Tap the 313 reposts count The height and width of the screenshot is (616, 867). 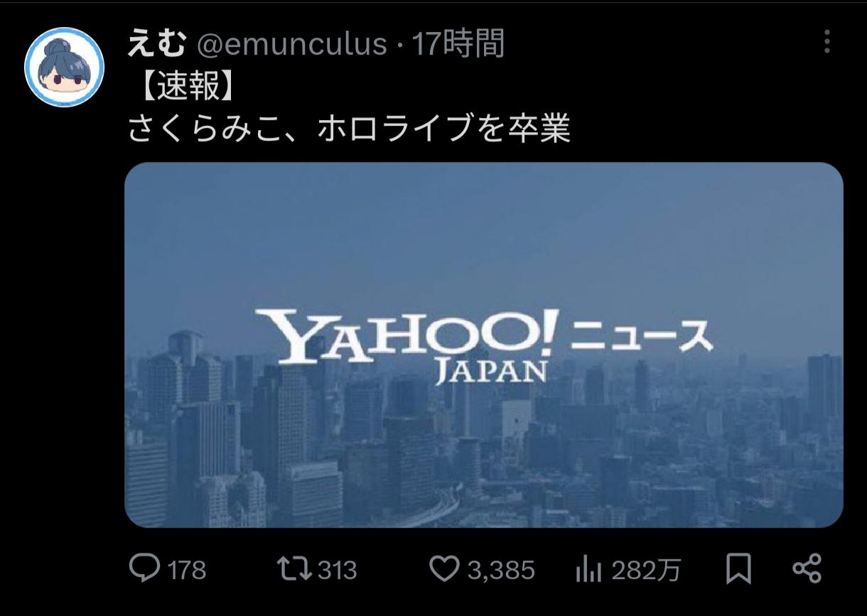pyautogui.click(x=337, y=570)
